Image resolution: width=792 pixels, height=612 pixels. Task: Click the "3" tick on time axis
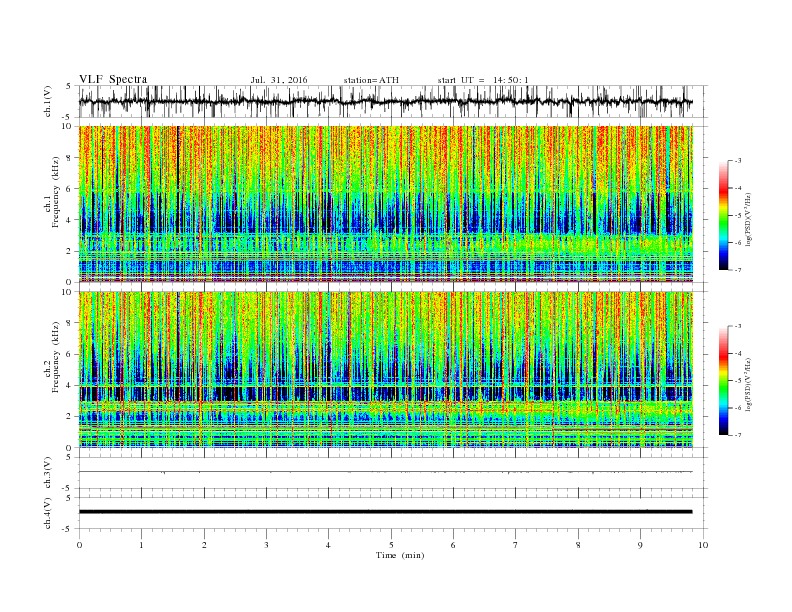click(266, 545)
